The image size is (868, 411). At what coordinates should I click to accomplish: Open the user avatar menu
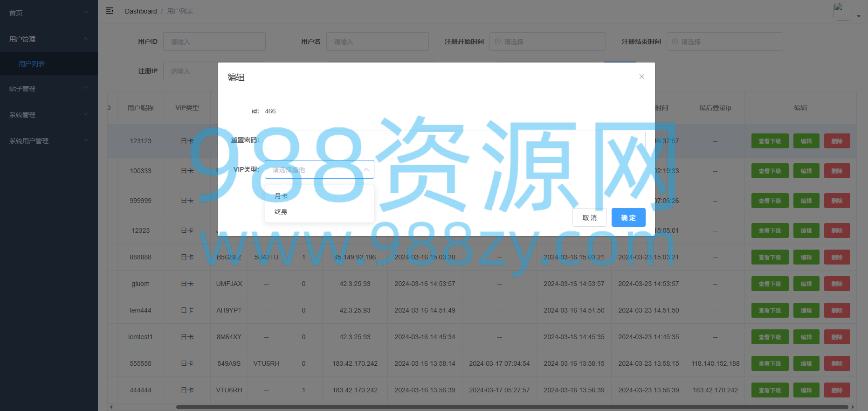(x=842, y=11)
